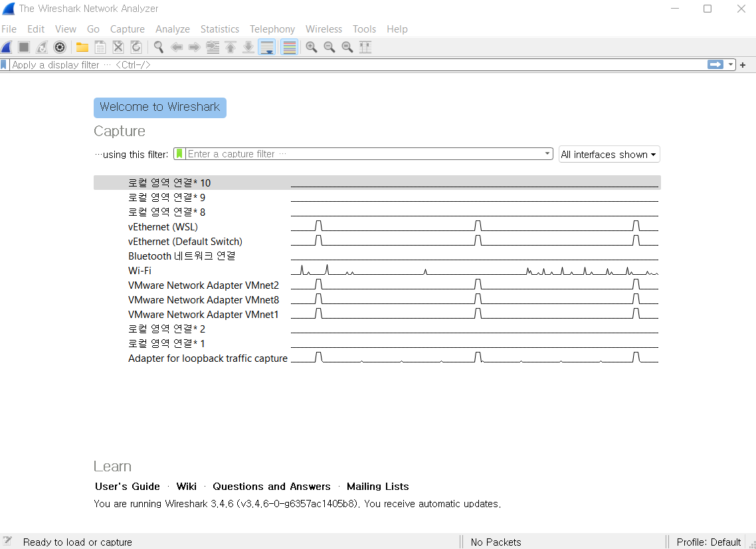The width and height of the screenshot is (756, 549).
Task: Open the Wireless menu
Action: tap(324, 29)
